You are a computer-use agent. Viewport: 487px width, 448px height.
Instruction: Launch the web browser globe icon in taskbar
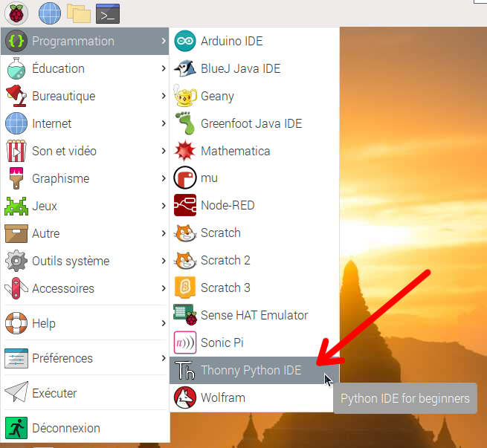(x=50, y=13)
